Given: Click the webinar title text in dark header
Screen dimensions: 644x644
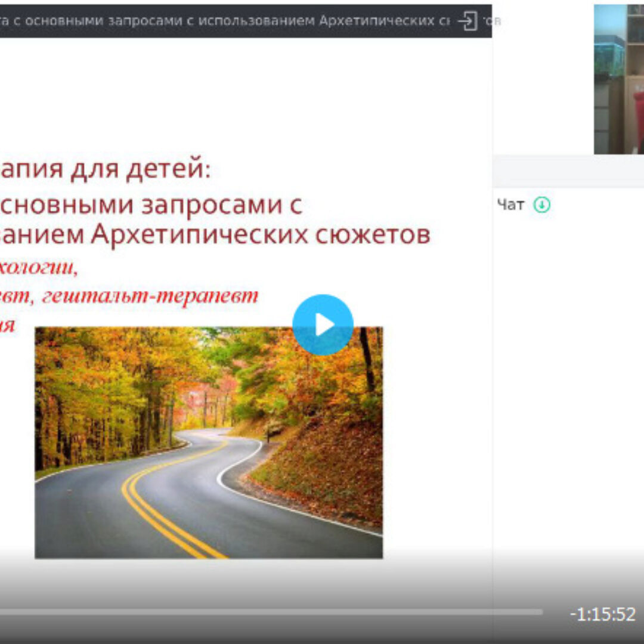Looking at the screenshot, I should pyautogui.click(x=227, y=21).
